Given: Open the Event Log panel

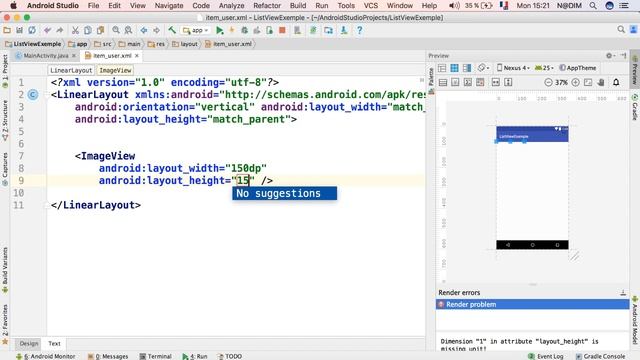Looking at the screenshot, I should coord(546,356).
